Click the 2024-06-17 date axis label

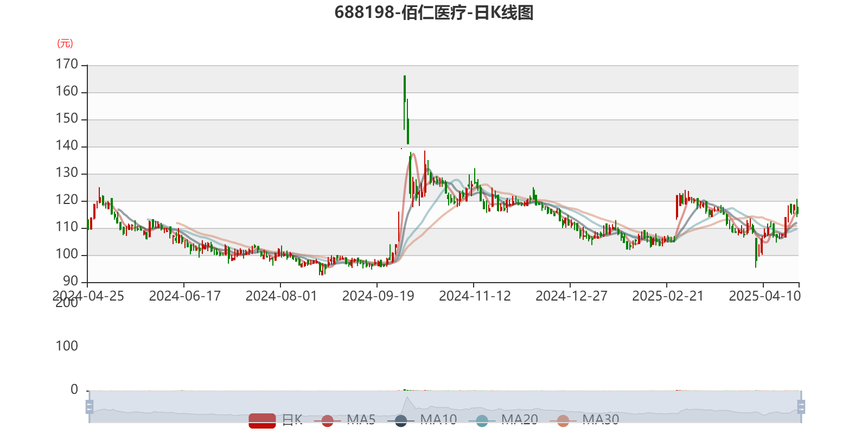pos(184,296)
